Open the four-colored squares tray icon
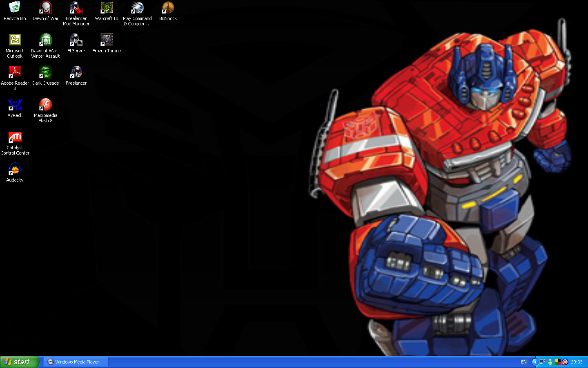Screen dimensions: 588x368 coord(557,362)
